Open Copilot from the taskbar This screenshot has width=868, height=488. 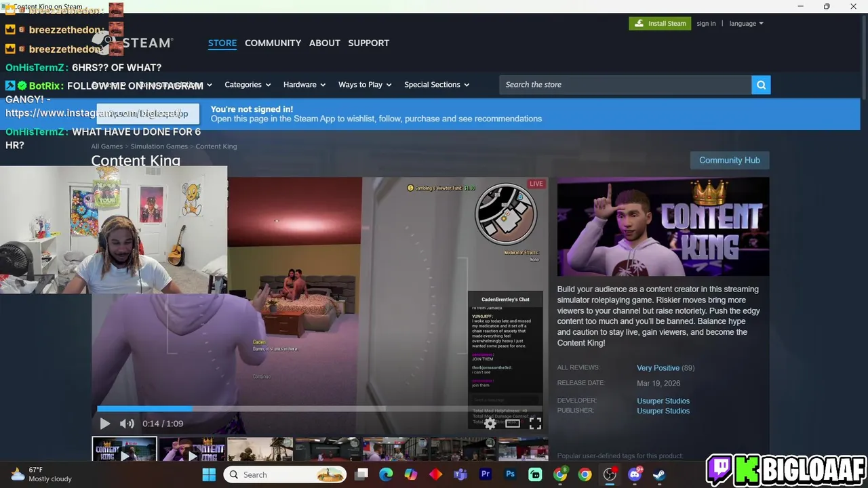[411, 474]
